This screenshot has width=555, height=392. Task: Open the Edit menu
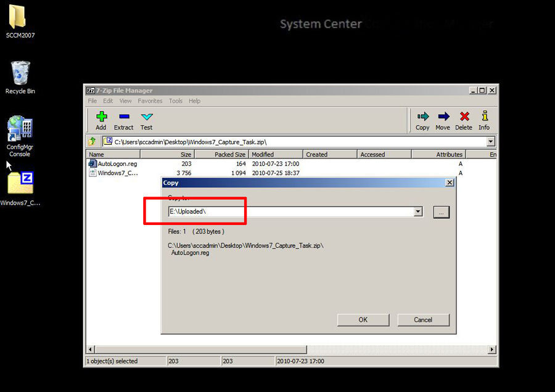tap(108, 101)
